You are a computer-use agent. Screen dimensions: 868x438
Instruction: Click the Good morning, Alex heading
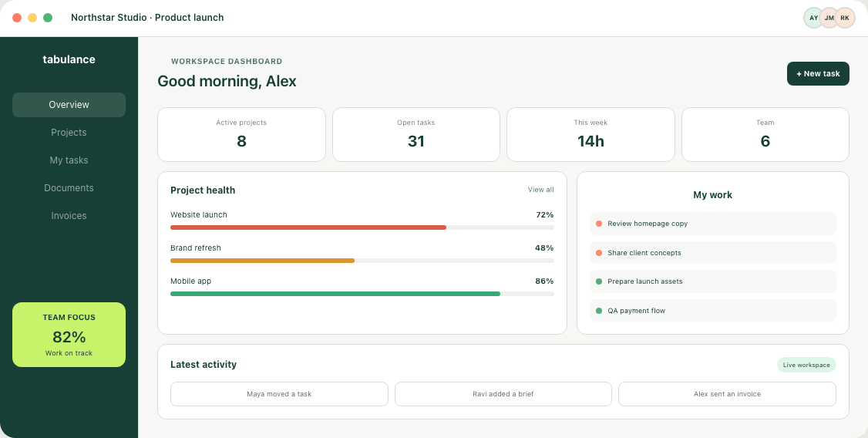click(227, 82)
